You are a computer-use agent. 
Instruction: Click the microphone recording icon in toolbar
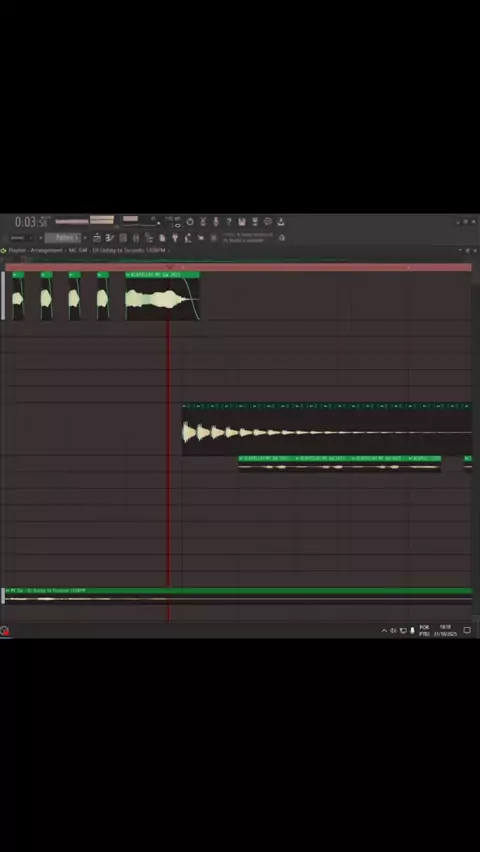pyautogui.click(x=216, y=222)
